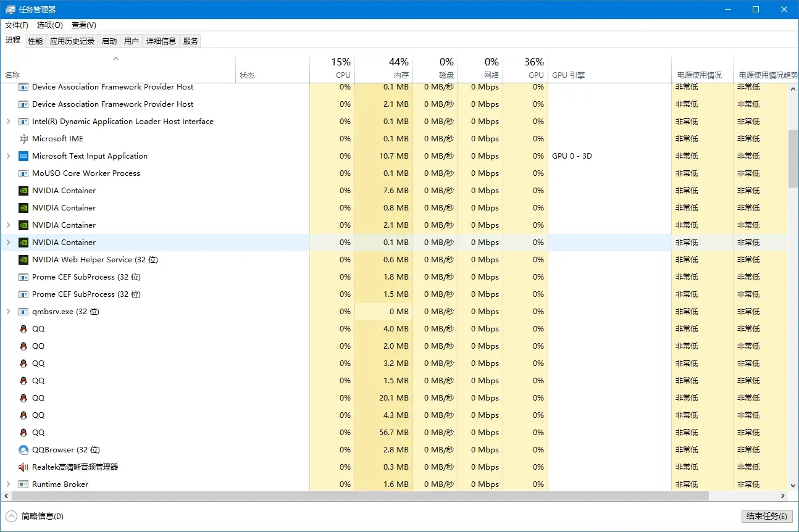Select the QQ row using 1.5 MB memory

(x=395, y=381)
